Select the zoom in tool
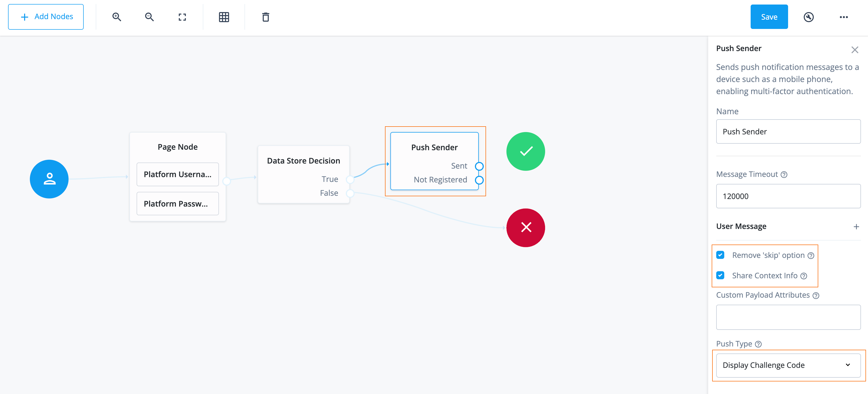This screenshot has height=394, width=868. (x=117, y=17)
